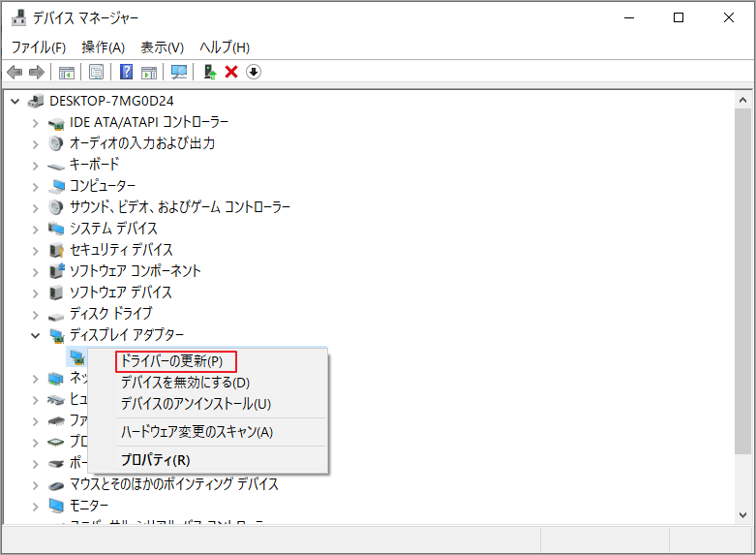Image resolution: width=756 pixels, height=555 pixels.
Task: Select the DESKTOP-7MG0D24 label
Action: click(111, 101)
